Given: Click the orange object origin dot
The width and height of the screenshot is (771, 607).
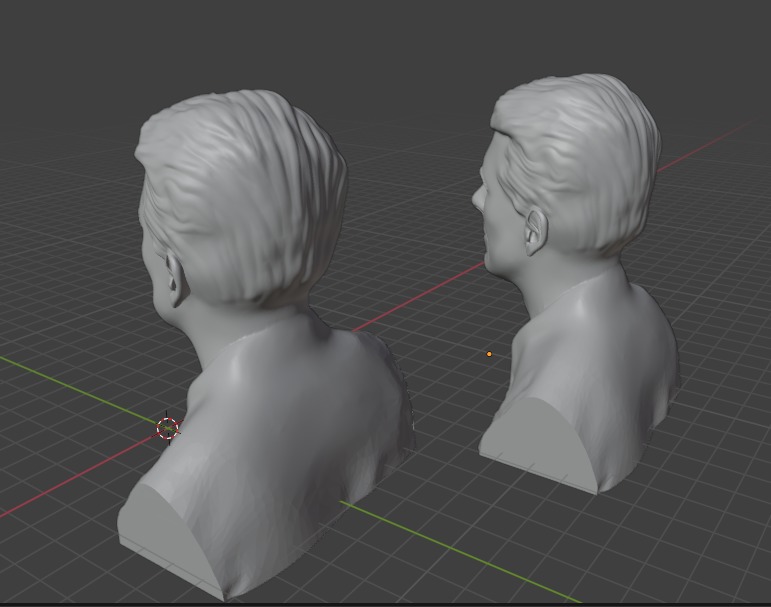Looking at the screenshot, I should 489,354.
